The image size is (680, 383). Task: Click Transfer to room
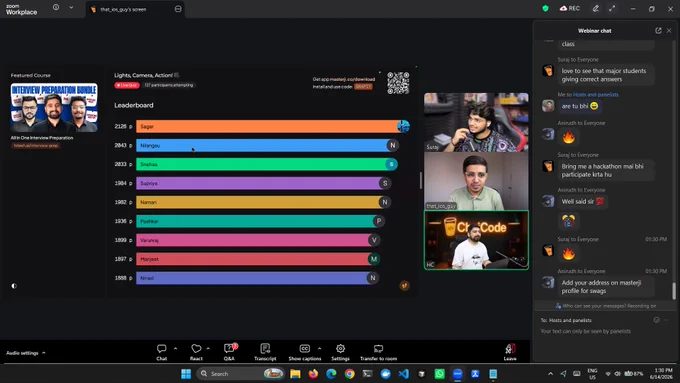click(378, 352)
